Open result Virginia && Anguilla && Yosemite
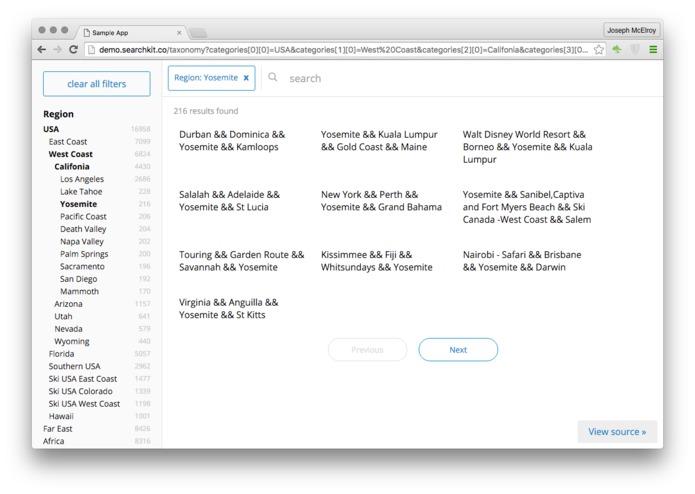The image size is (695, 494). (x=228, y=308)
